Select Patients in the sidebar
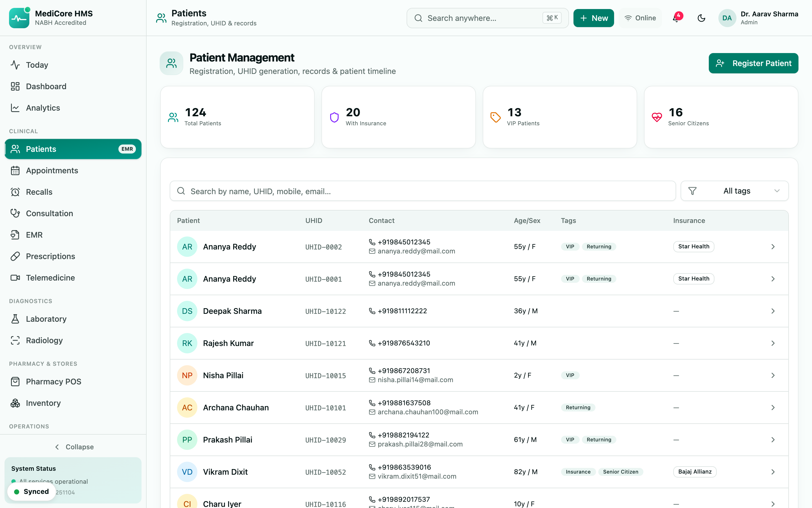 tap(73, 149)
